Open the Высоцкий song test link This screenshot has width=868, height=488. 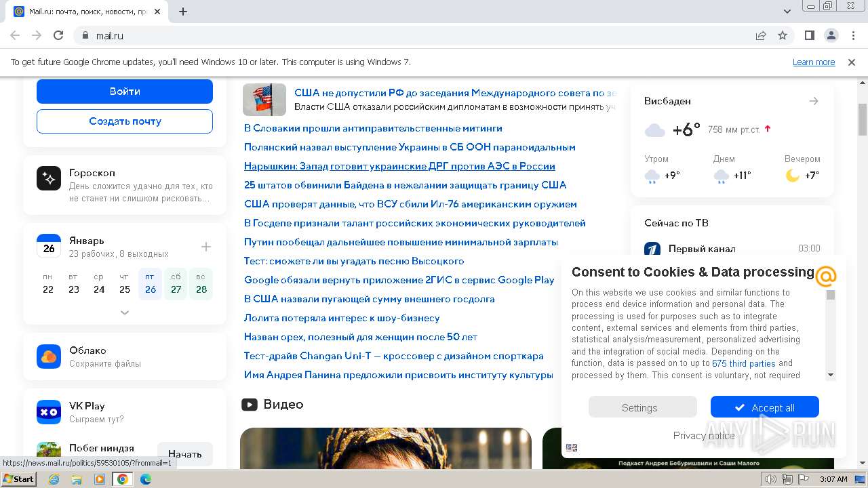[354, 261]
